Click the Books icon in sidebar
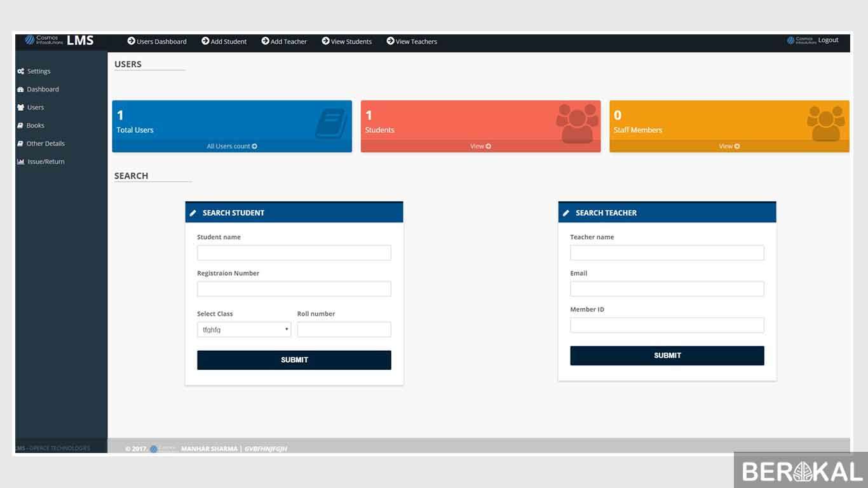This screenshot has height=488, width=868. pyautogui.click(x=20, y=126)
